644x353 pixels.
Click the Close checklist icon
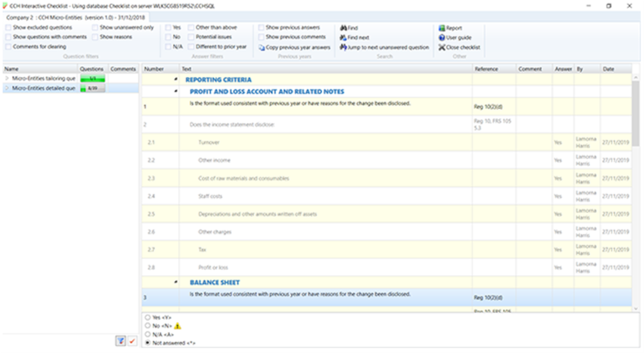click(x=442, y=47)
